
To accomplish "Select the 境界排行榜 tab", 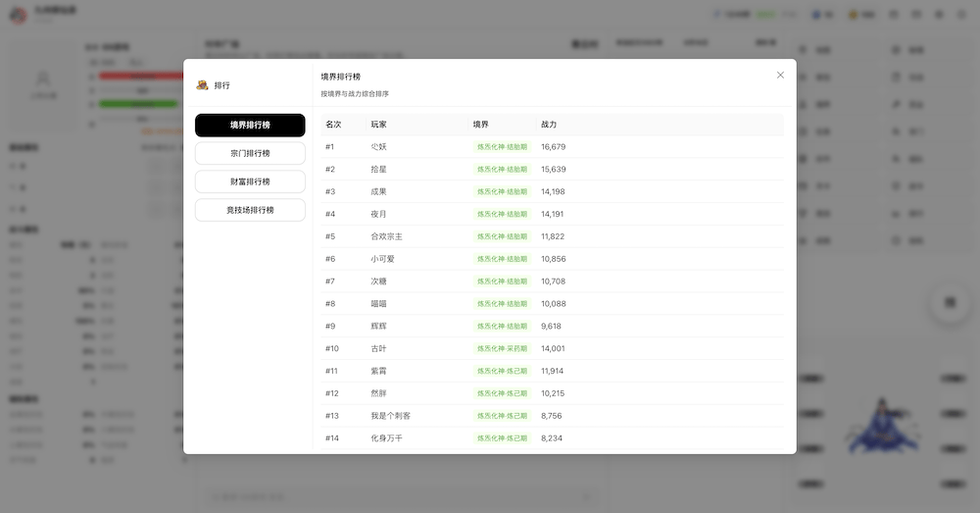I will tap(250, 126).
